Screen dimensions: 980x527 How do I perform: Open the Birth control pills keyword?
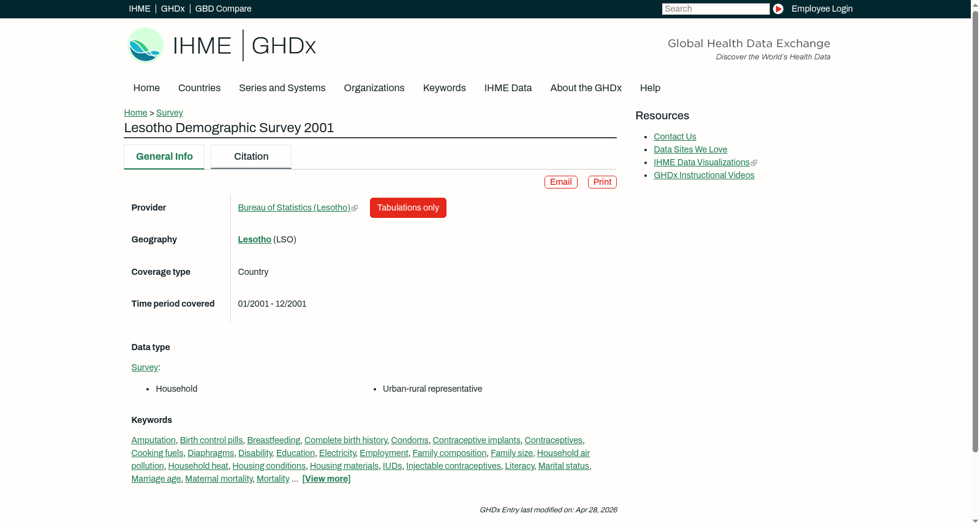(211, 441)
